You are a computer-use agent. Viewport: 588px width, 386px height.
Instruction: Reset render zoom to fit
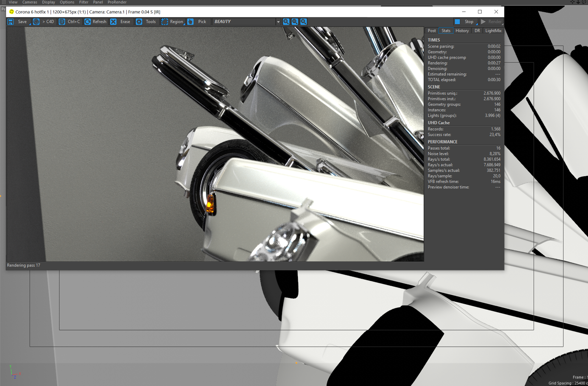pyautogui.click(x=303, y=22)
